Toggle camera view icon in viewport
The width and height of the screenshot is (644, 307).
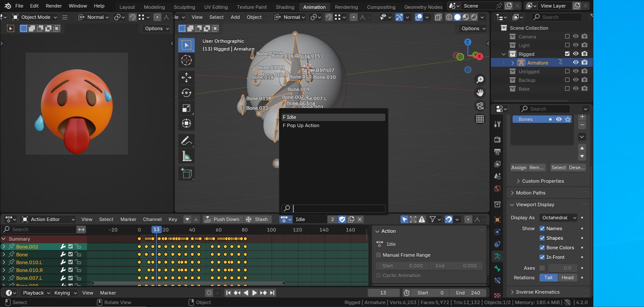pyautogui.click(x=480, y=106)
